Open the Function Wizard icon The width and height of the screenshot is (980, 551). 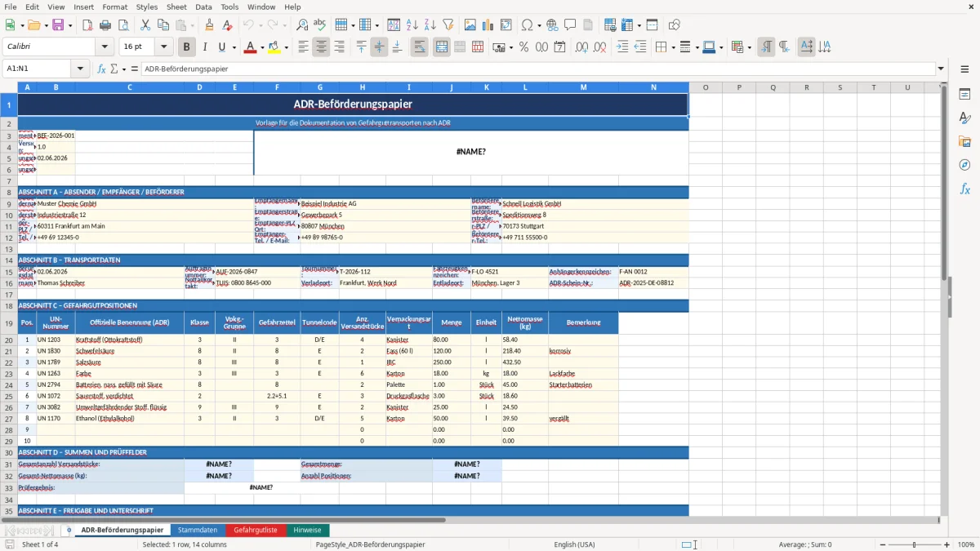point(101,69)
